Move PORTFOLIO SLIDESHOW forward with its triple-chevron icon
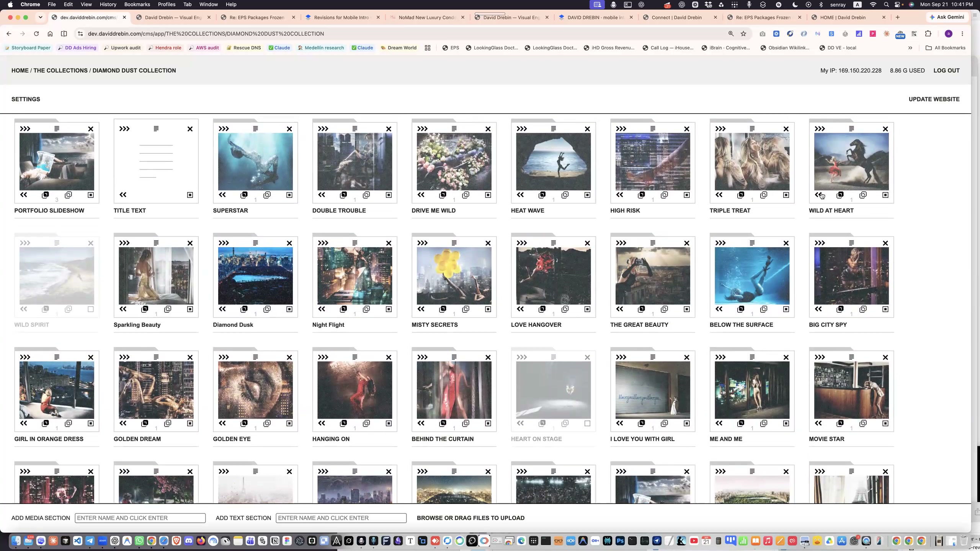 click(x=25, y=129)
